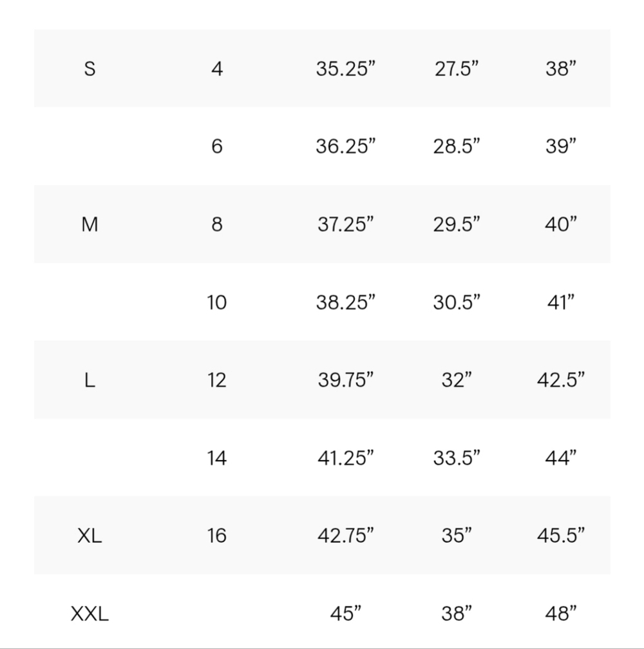This screenshot has width=644, height=649.
Task: Click the 45.5" measurement value
Action: pyautogui.click(x=561, y=536)
